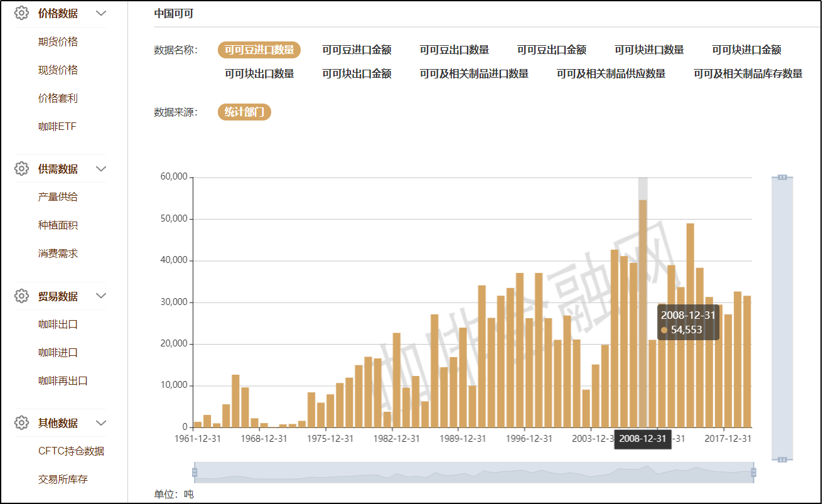Select the 可可豆进口数量 data option

pyautogui.click(x=259, y=50)
